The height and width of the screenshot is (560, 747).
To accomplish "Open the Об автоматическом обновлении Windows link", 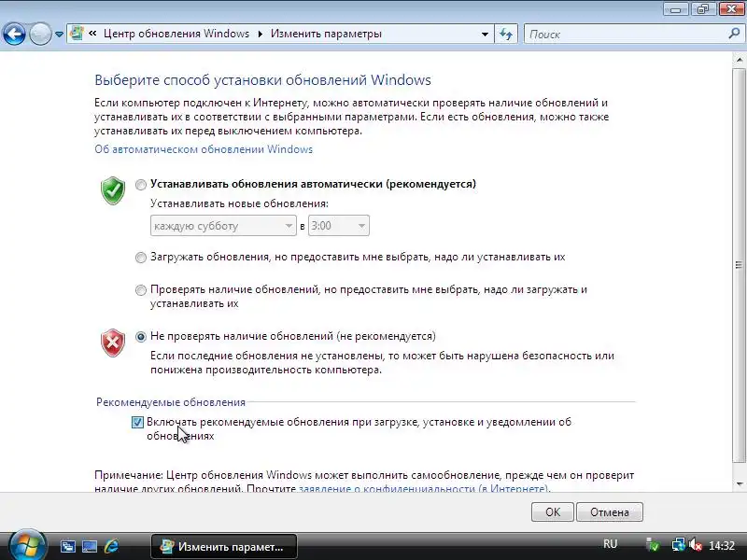I will tap(204, 149).
